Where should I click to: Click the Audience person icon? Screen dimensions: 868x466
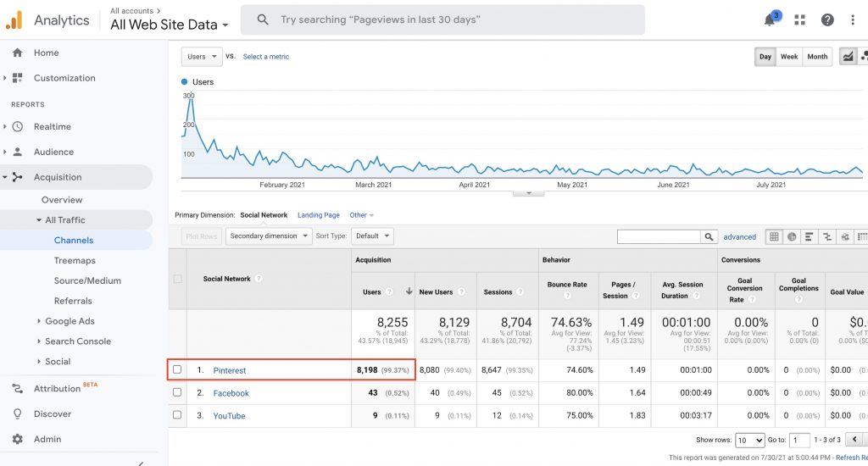(x=18, y=152)
